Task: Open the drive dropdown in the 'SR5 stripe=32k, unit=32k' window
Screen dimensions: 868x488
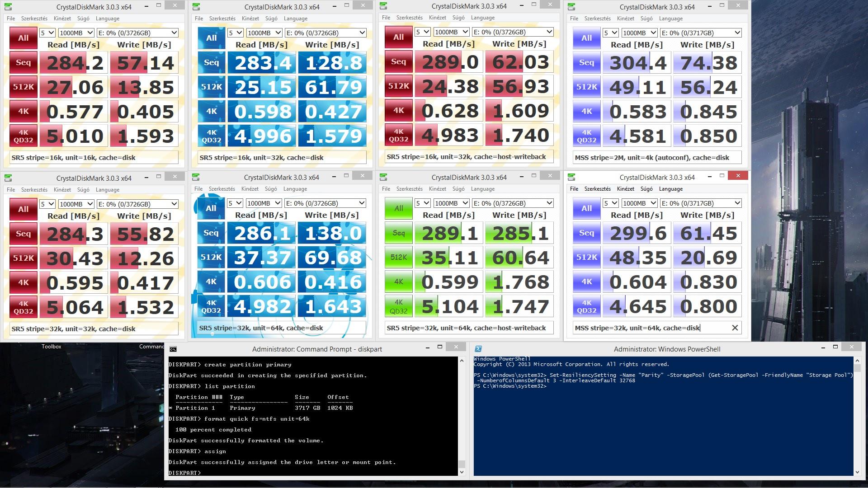Action: (x=137, y=204)
